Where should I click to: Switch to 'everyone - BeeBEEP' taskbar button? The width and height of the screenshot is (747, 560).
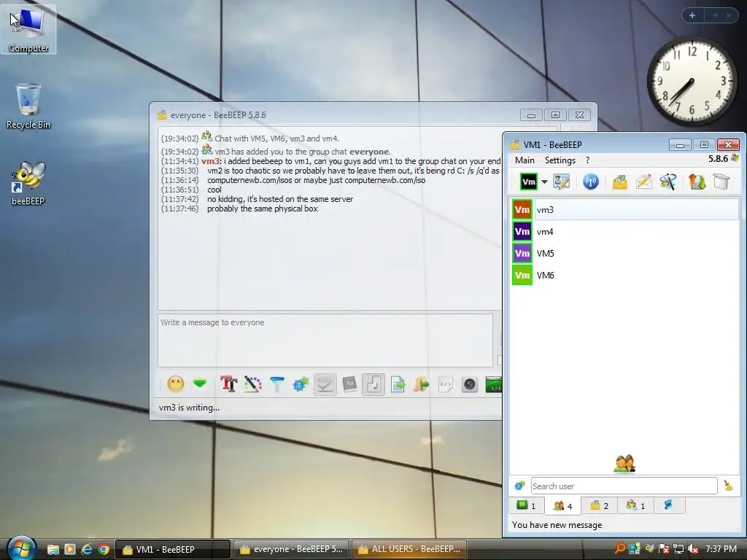tap(291, 549)
